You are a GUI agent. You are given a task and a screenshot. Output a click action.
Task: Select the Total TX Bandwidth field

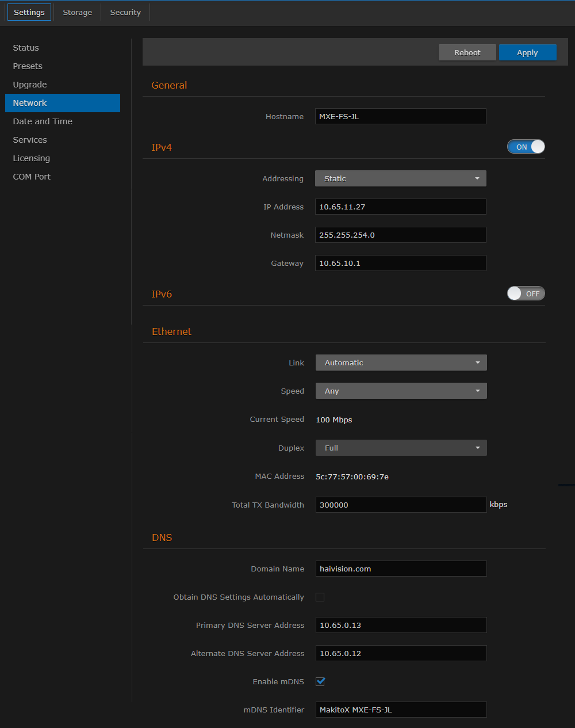(x=400, y=505)
